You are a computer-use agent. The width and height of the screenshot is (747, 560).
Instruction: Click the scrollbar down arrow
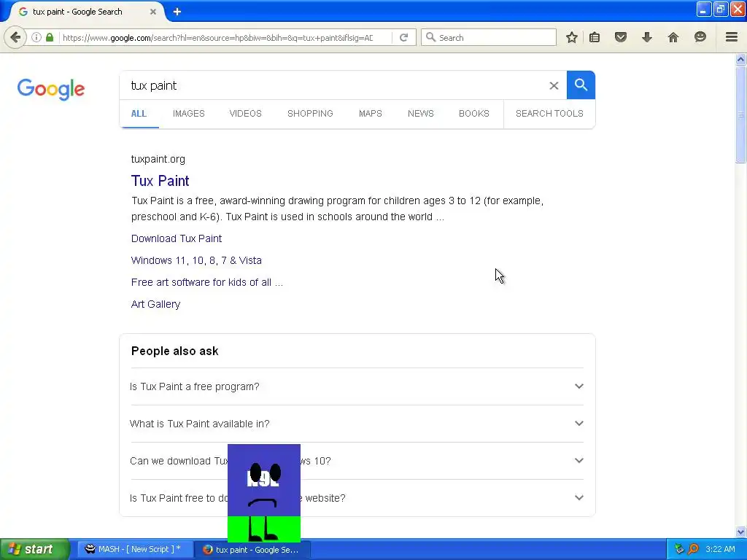point(740,532)
